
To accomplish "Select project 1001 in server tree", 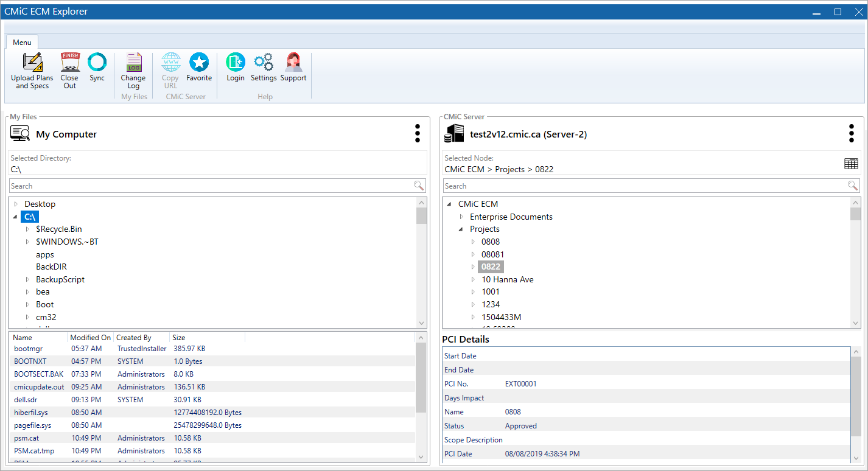I will pyautogui.click(x=491, y=291).
